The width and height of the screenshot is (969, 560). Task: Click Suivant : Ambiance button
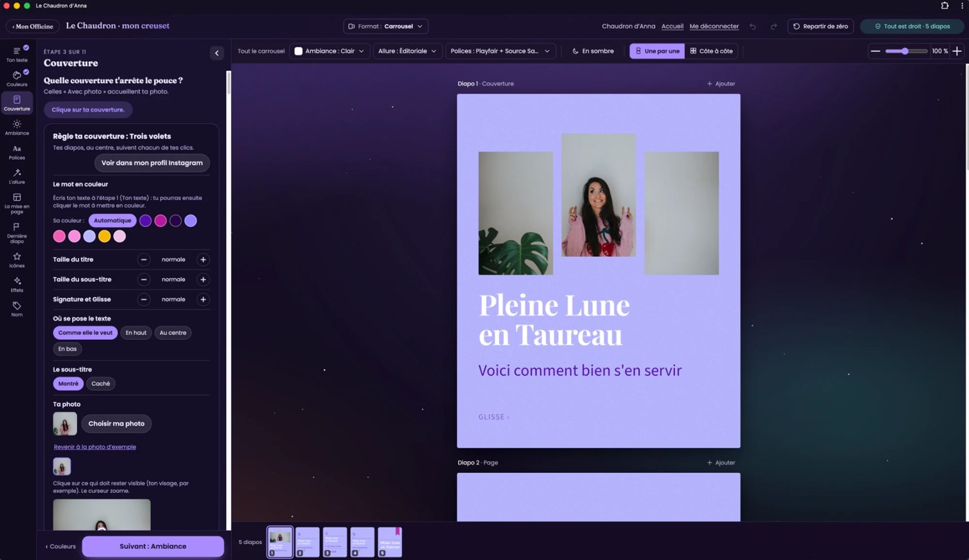point(153,546)
